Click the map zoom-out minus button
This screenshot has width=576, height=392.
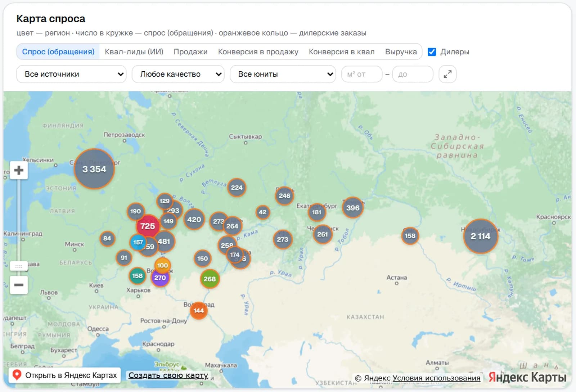pyautogui.click(x=19, y=285)
